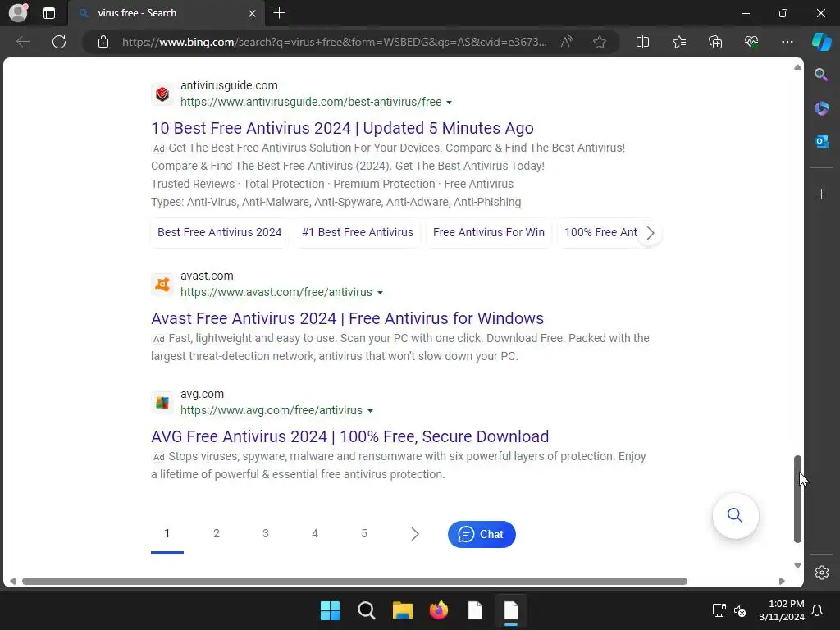Open taskbar Search
Image resolution: width=840 pixels, height=630 pixels.
[x=367, y=610]
